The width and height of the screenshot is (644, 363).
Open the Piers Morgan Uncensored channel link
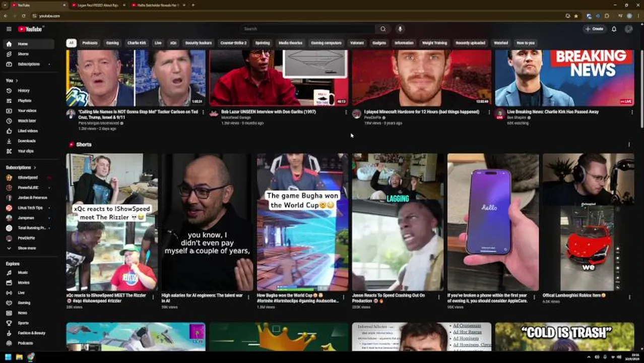coord(98,123)
